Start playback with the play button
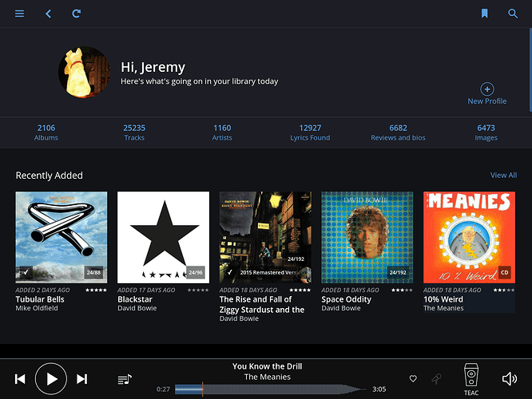Viewport: 532px width, 399px height. [x=51, y=379]
